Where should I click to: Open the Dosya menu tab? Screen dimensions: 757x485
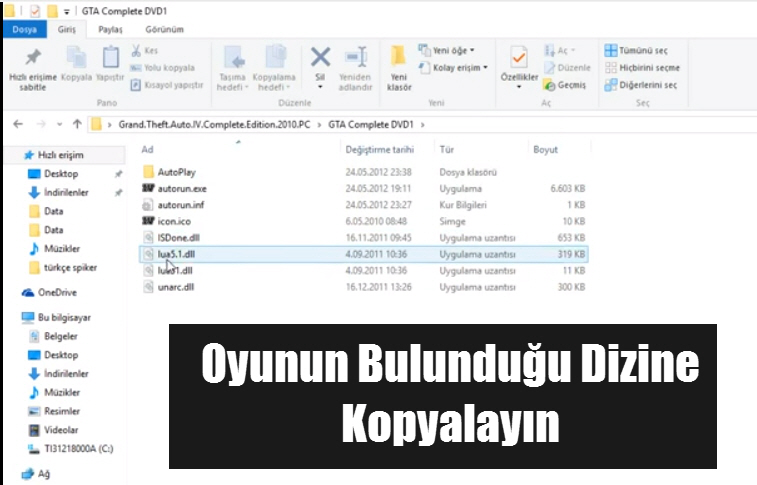pos(25,29)
